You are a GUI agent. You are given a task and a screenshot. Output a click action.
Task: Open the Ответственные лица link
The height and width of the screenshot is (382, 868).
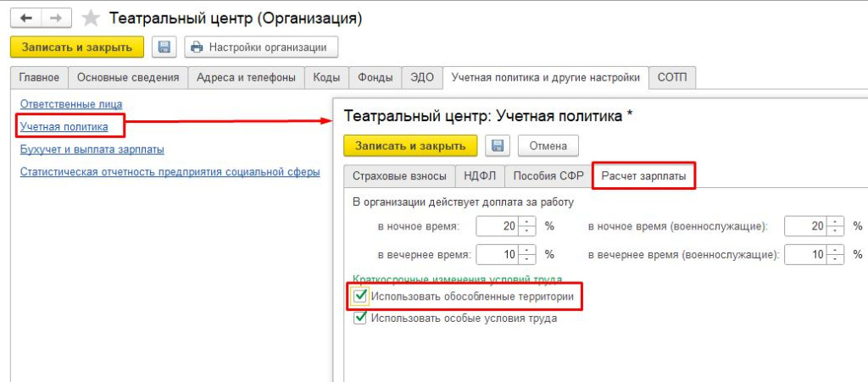(x=65, y=103)
